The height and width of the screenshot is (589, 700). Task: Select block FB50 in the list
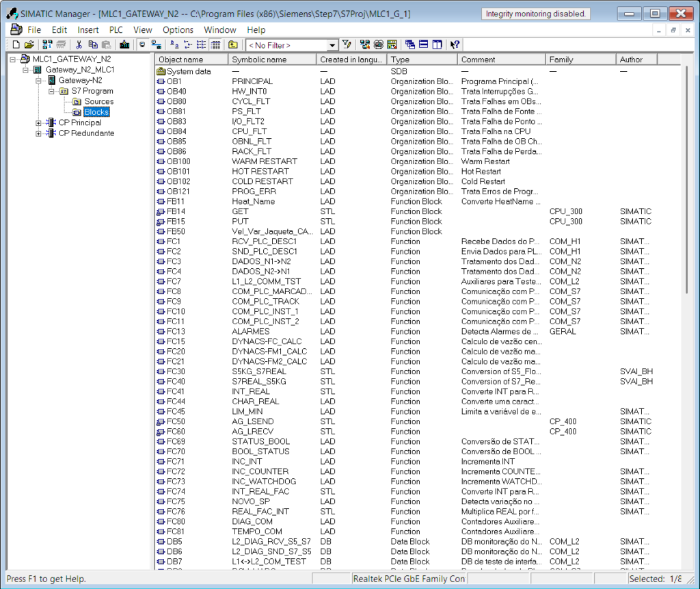(x=176, y=231)
